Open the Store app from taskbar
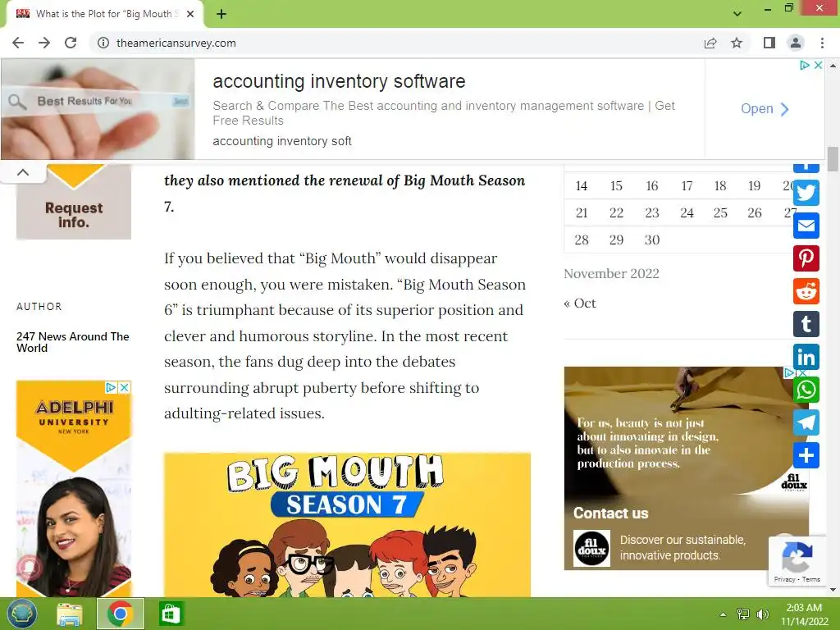The height and width of the screenshot is (630, 840). [x=171, y=614]
